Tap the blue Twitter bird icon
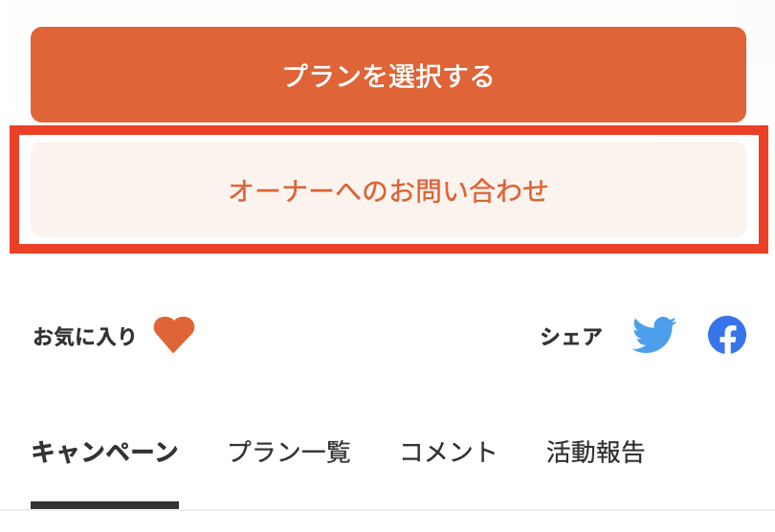 (x=654, y=335)
